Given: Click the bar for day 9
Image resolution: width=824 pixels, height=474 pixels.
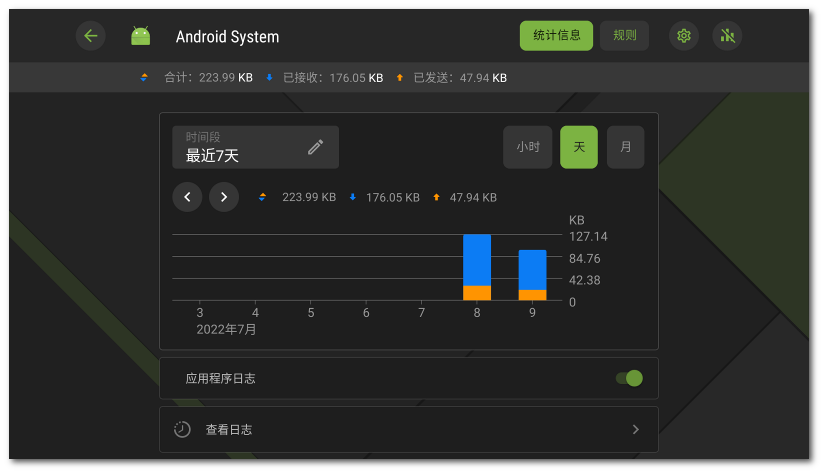Looking at the screenshot, I should tap(532, 275).
